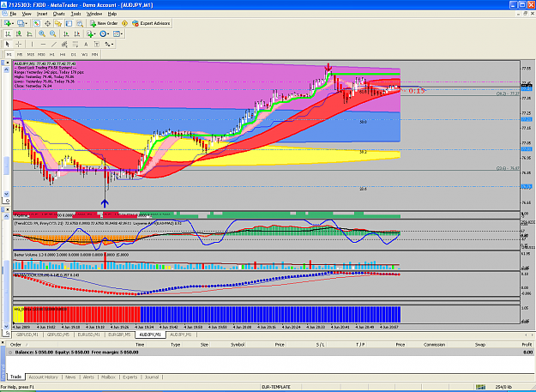Sort orders by Order column header
The height and width of the screenshot is (392, 536).
point(15,345)
